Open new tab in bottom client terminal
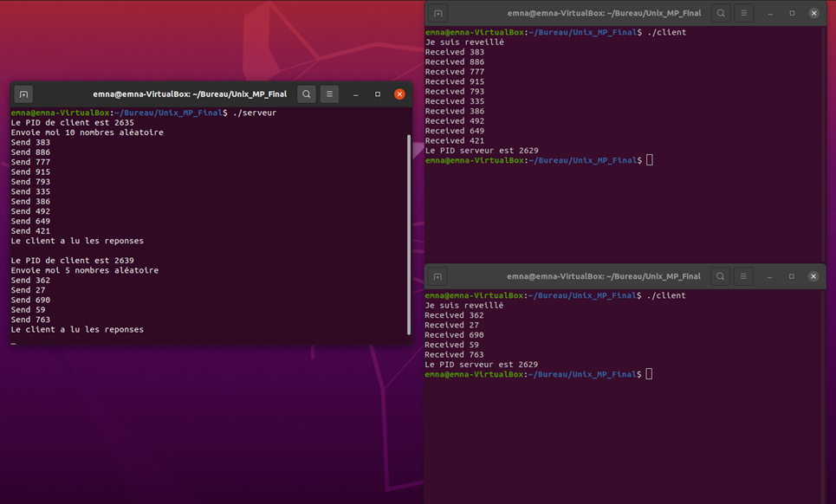Screen dimensions: 836x504 (x=437, y=276)
